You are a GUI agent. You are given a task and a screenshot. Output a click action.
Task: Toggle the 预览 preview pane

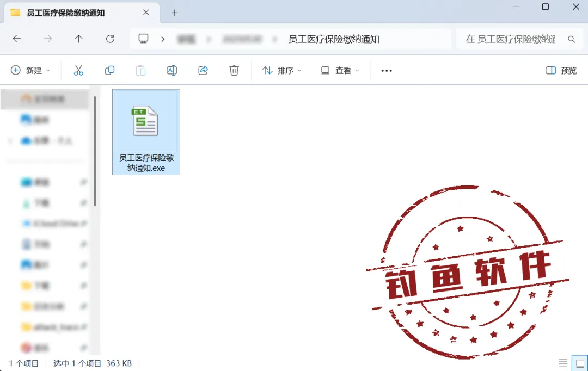561,71
